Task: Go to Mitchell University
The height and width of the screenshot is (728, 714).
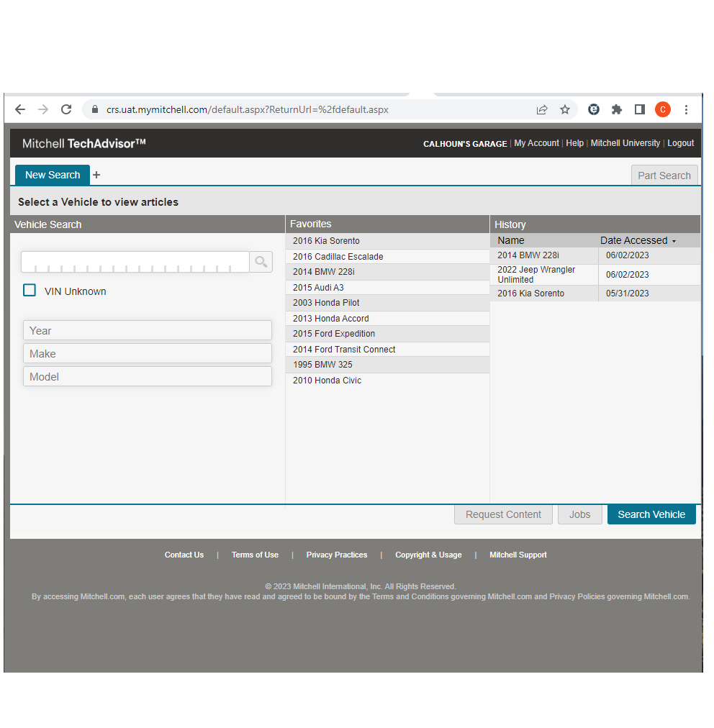Action: [625, 143]
